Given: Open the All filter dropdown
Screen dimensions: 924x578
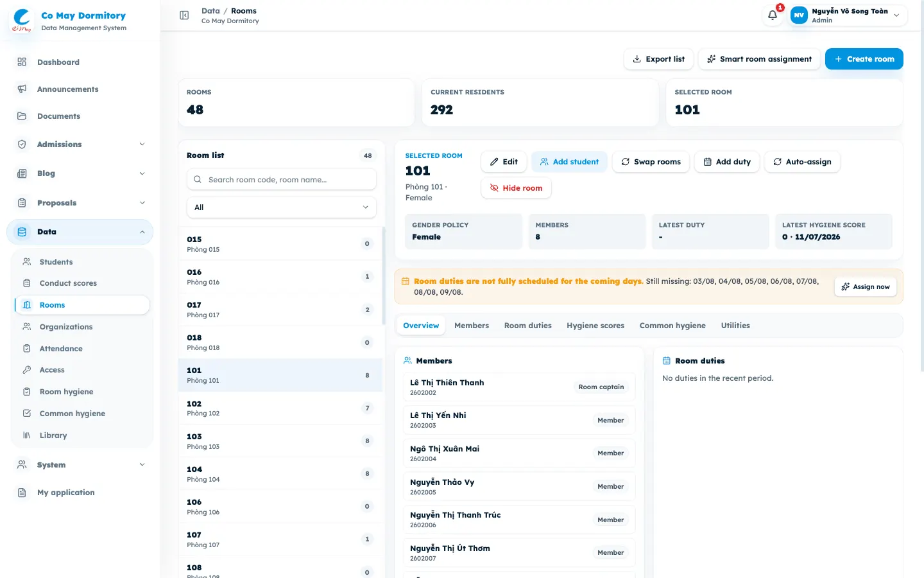Looking at the screenshot, I should click(x=282, y=207).
